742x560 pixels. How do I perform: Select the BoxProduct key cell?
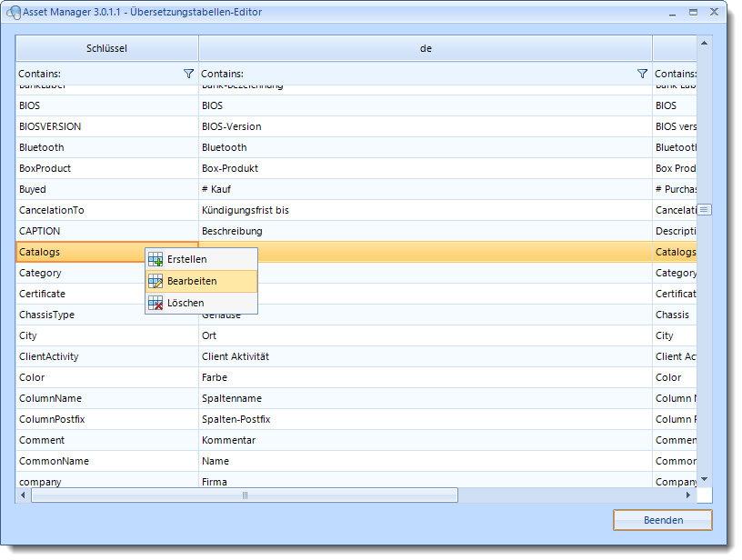[x=107, y=168]
